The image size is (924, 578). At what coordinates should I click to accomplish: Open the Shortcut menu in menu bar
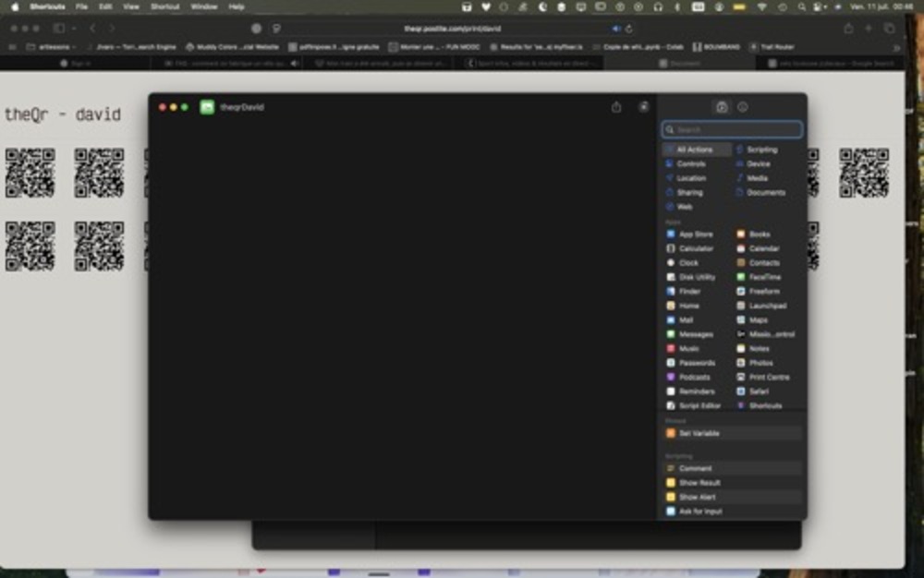165,6
